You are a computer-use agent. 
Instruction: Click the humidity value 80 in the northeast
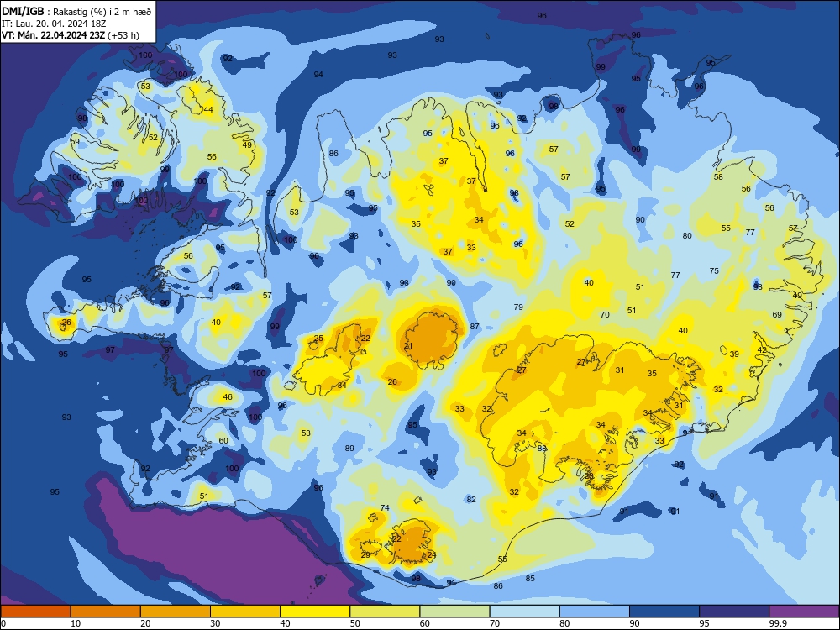[687, 235]
